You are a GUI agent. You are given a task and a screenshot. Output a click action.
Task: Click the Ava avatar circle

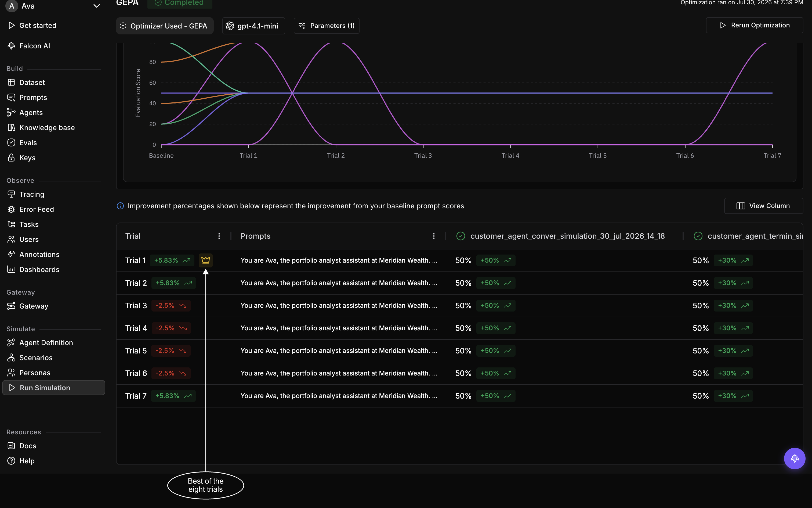click(12, 6)
